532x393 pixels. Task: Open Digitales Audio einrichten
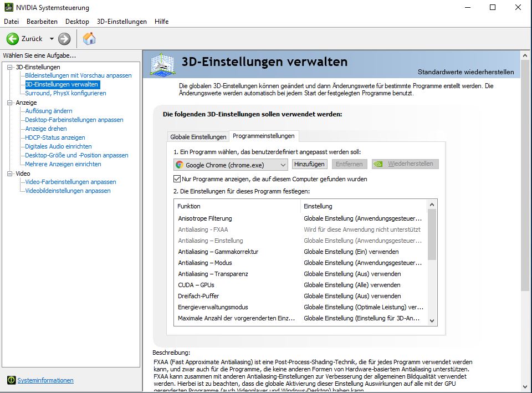pyautogui.click(x=58, y=146)
